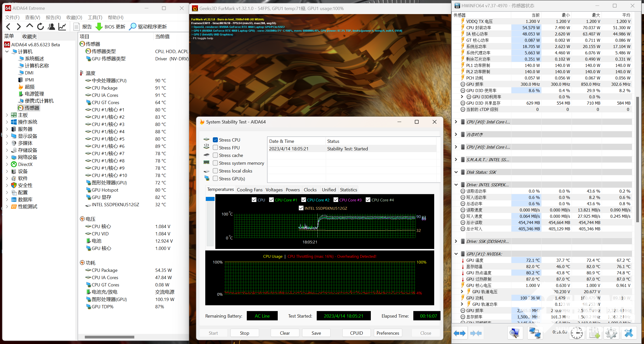Screen dimensions: 644x344
Task: Click HWiNFO expand arrows icon in bottom toolbar
Action: pyautogui.click(x=460, y=333)
